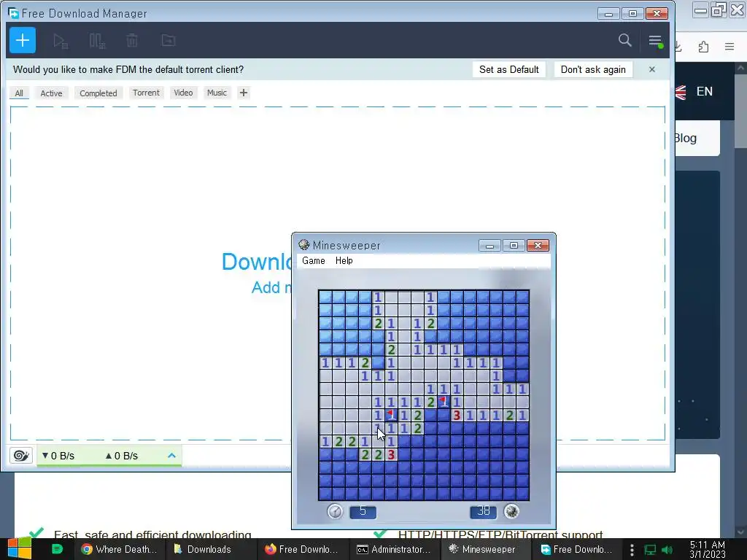This screenshot has height=560, width=747.
Task: Open the EN language selector on webpage
Action: [704, 91]
